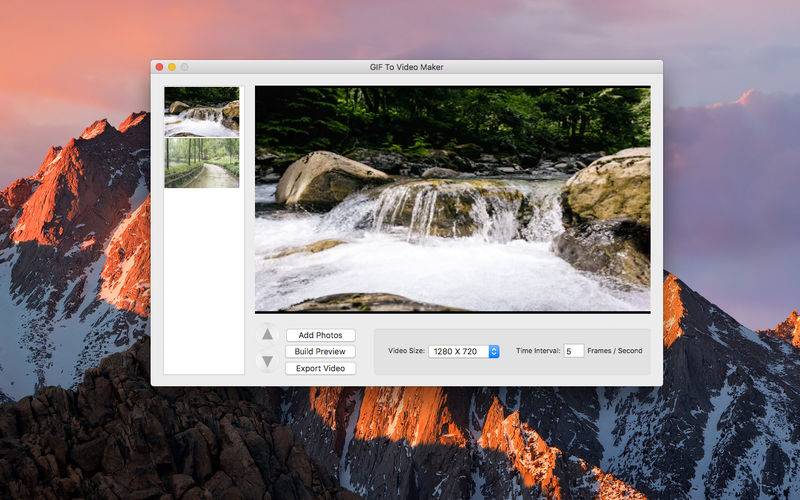Screen dimensions: 800x500
Task: Select the forest path thumbnail
Action: (x=202, y=162)
